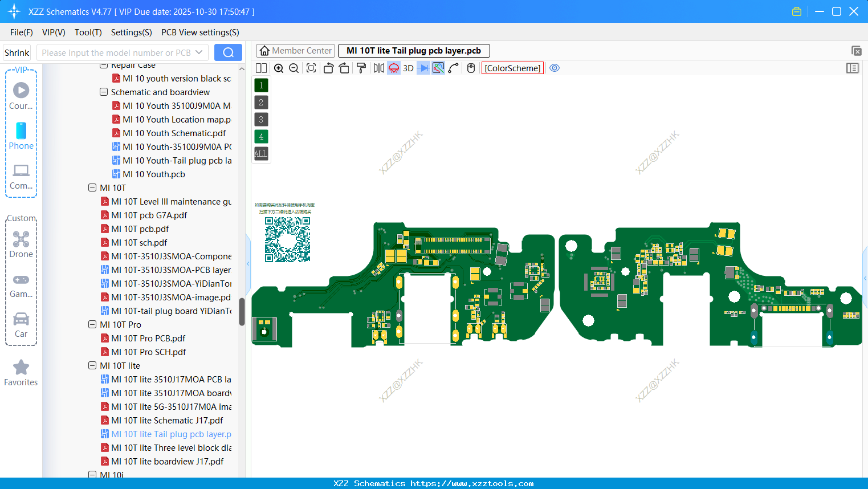The height and width of the screenshot is (489, 868).
Task: Open the PCB View settings menu
Action: tap(200, 32)
